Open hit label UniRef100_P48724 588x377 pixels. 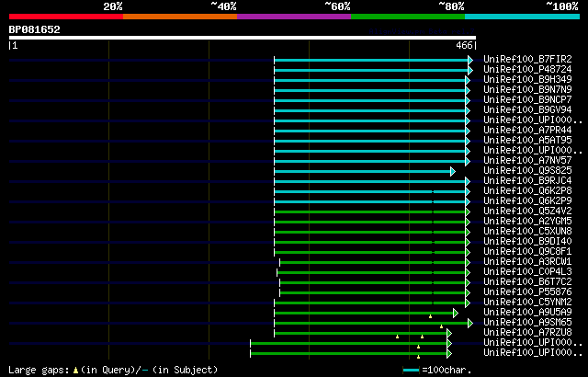(527, 69)
